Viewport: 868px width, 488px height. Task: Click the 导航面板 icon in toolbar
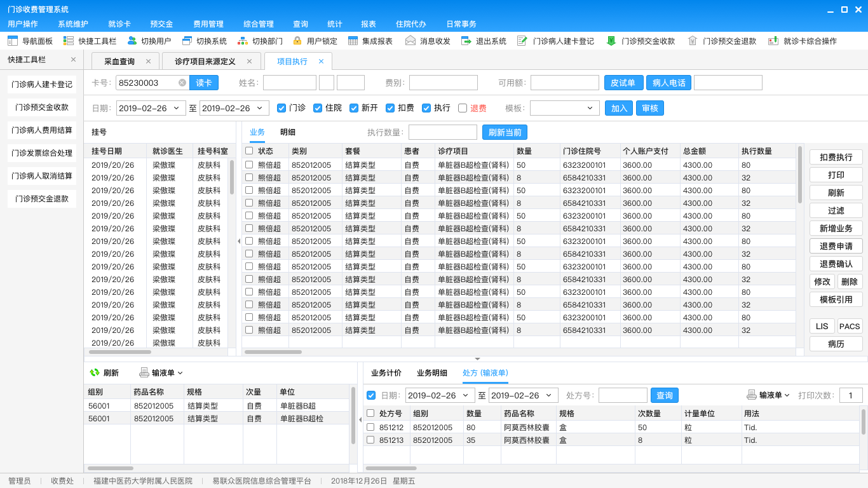tap(13, 41)
